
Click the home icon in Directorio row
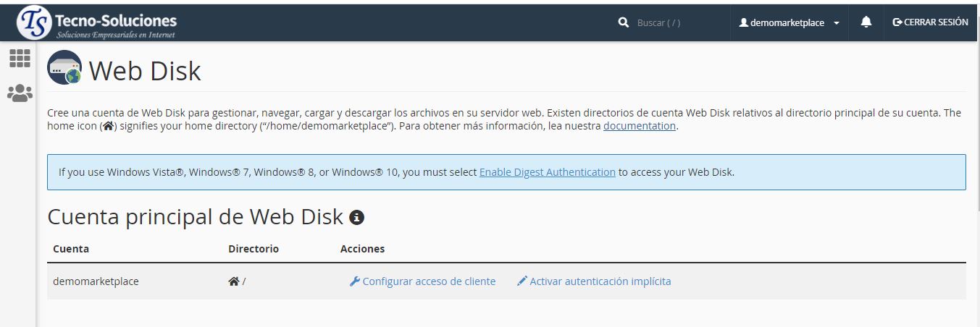[233, 281]
